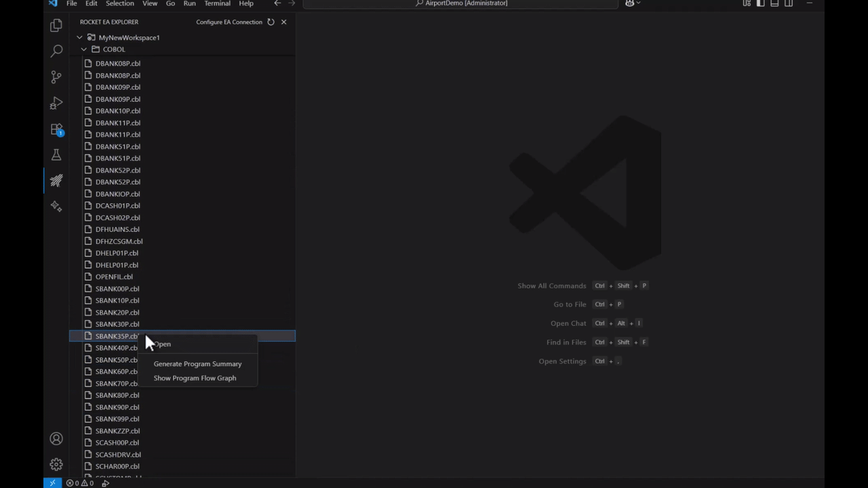Click the refresh icon in EA Explorer header
Viewport: 868px width, 488px height.
pyautogui.click(x=271, y=22)
